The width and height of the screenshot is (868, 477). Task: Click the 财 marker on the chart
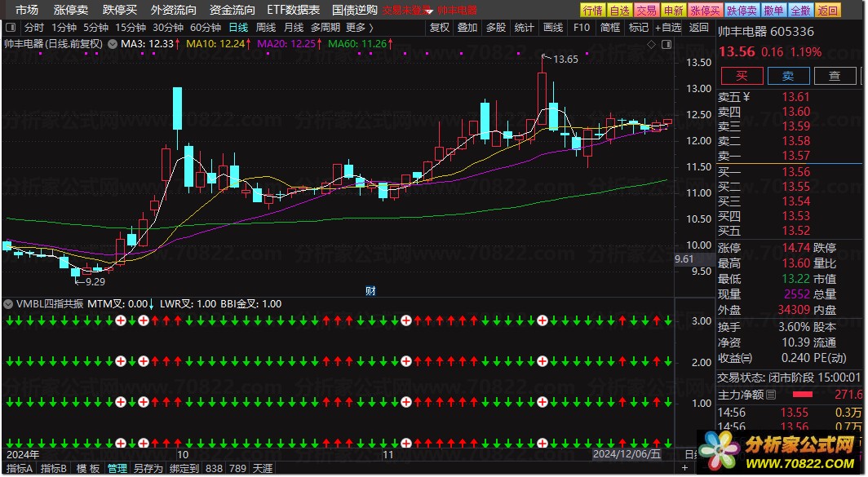[x=370, y=290]
